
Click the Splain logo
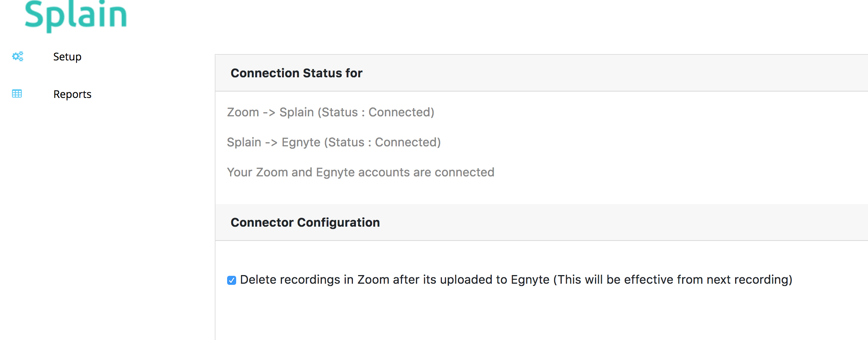pos(75,16)
